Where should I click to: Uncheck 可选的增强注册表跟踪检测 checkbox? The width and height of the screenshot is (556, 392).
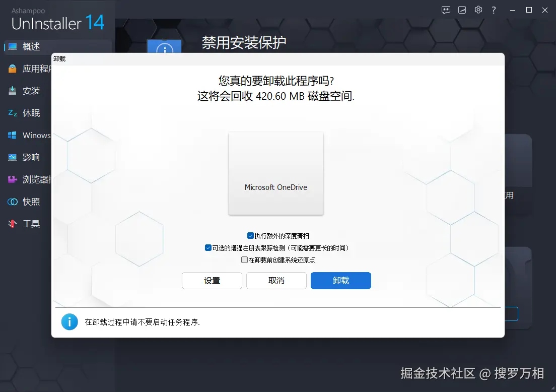[x=208, y=247]
